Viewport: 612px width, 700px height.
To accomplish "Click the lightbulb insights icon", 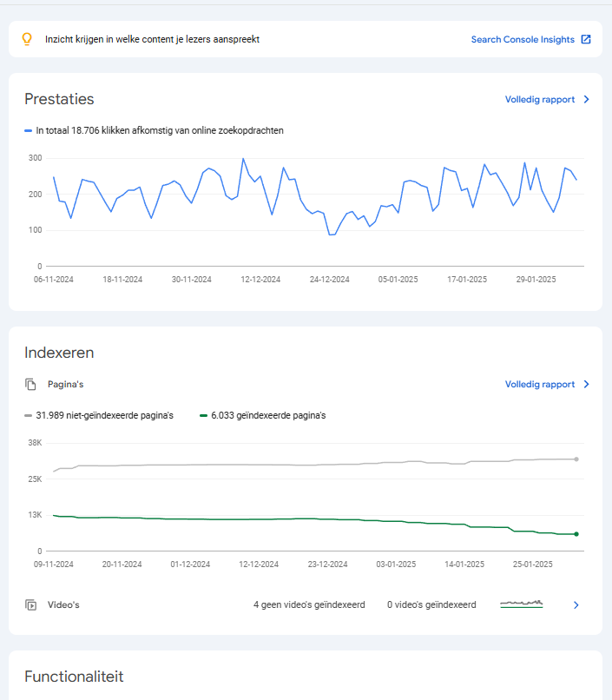I will pyautogui.click(x=27, y=39).
